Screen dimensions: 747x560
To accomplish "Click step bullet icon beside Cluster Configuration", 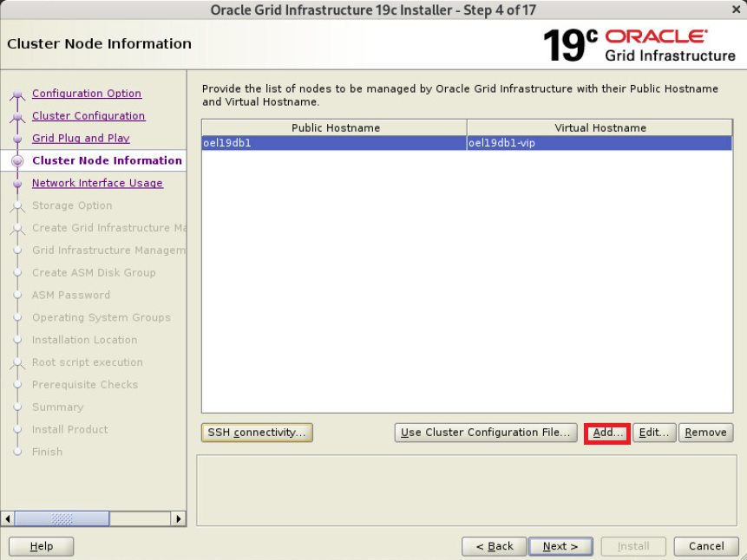I will (17, 117).
